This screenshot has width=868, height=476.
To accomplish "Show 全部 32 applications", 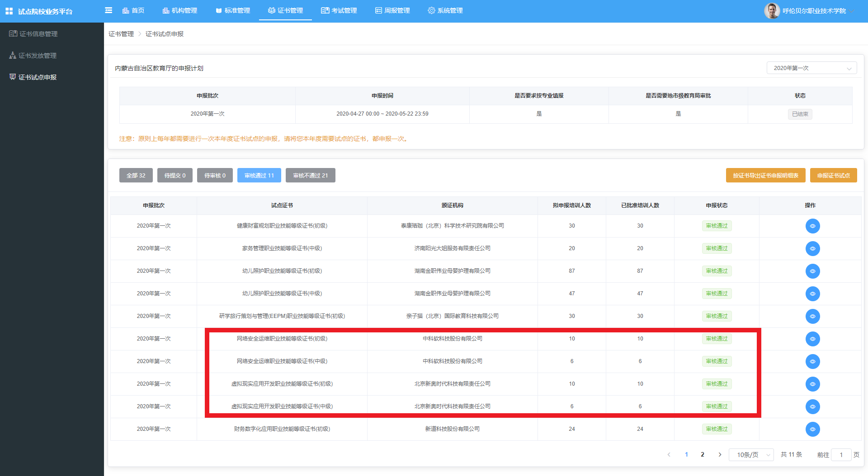I will [x=136, y=175].
